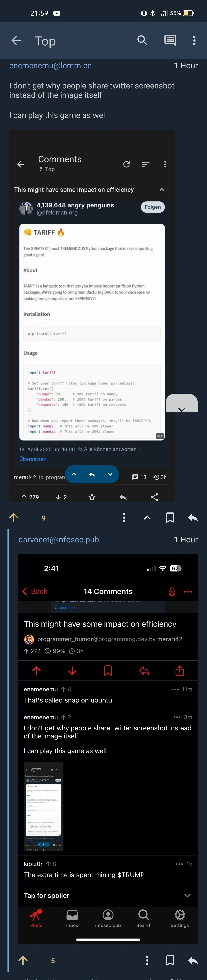
Task: Open the top bar overflow menu
Action: coord(194,40)
